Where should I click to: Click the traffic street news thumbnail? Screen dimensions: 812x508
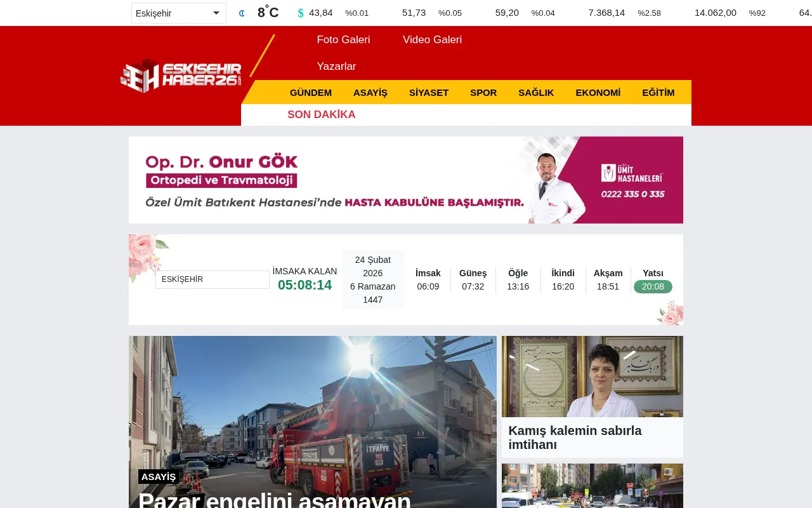pyautogui.click(x=592, y=486)
